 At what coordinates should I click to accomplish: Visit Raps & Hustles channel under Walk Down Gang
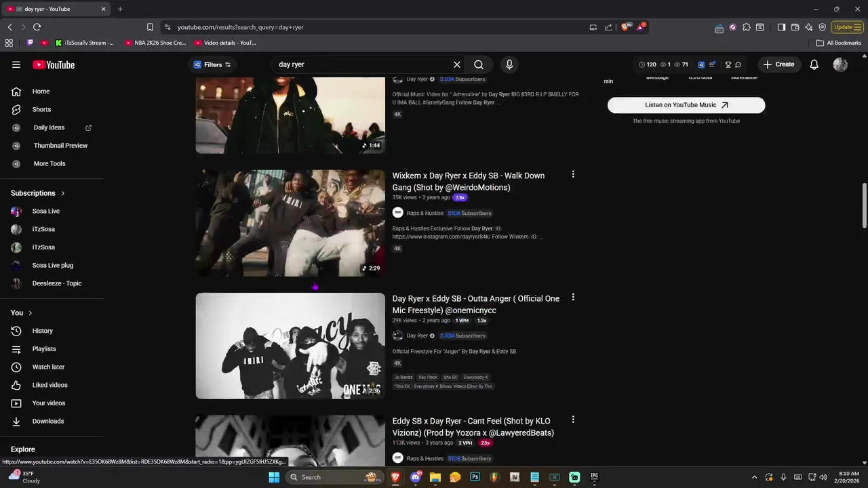pos(425,213)
